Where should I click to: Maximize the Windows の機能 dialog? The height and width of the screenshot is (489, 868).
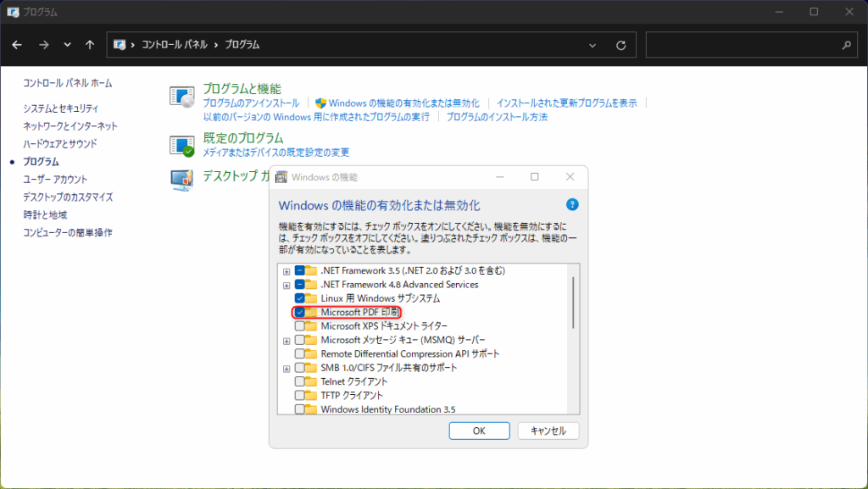pyautogui.click(x=535, y=177)
